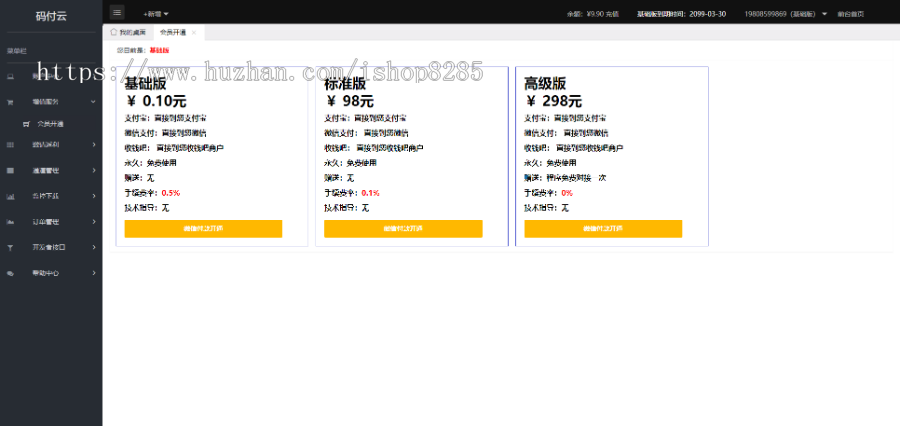
Task: Expand the 订单管理 chevron
Action: (94, 222)
